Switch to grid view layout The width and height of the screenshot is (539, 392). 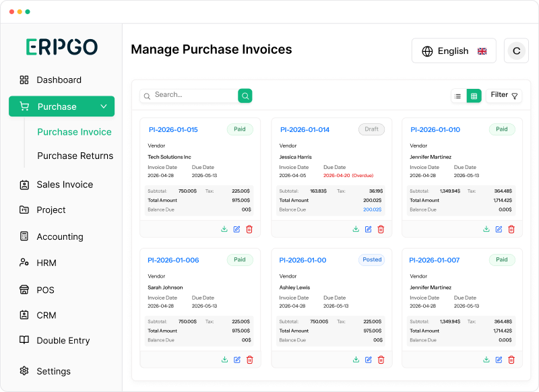click(474, 96)
